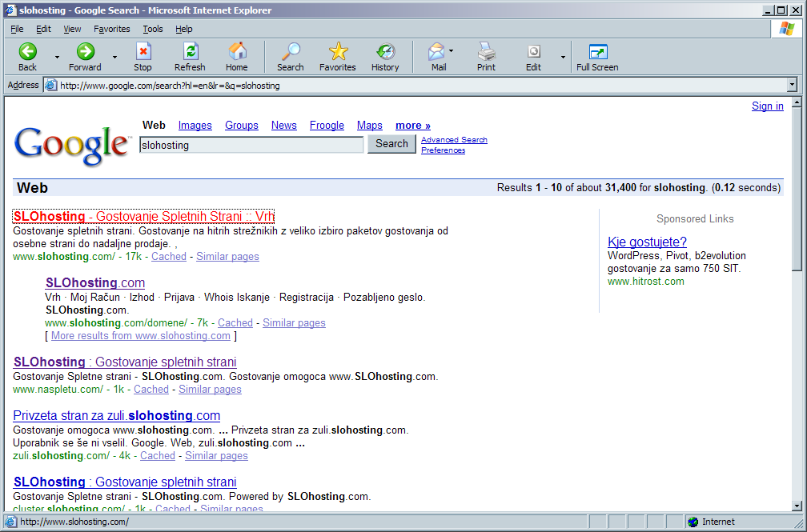This screenshot has height=532, width=807.
Task: Open the Maps search link
Action: tap(370, 125)
